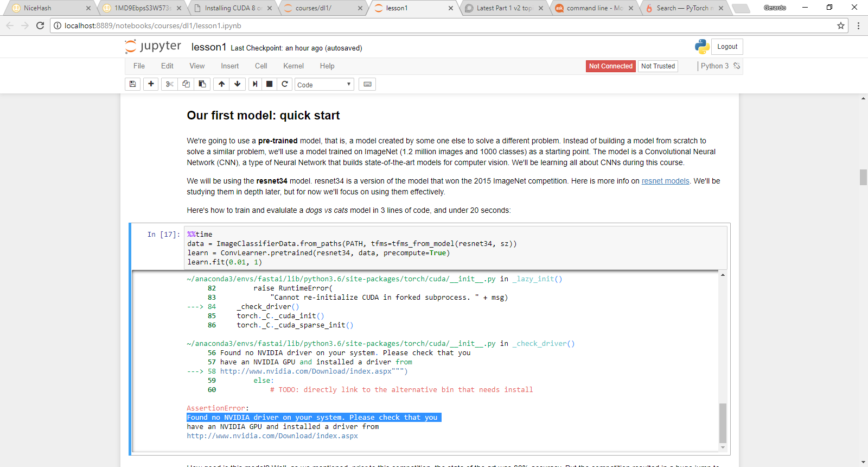Screen dimensions: 868x467
Task: Move selected cell down arrow
Action: 237,84
